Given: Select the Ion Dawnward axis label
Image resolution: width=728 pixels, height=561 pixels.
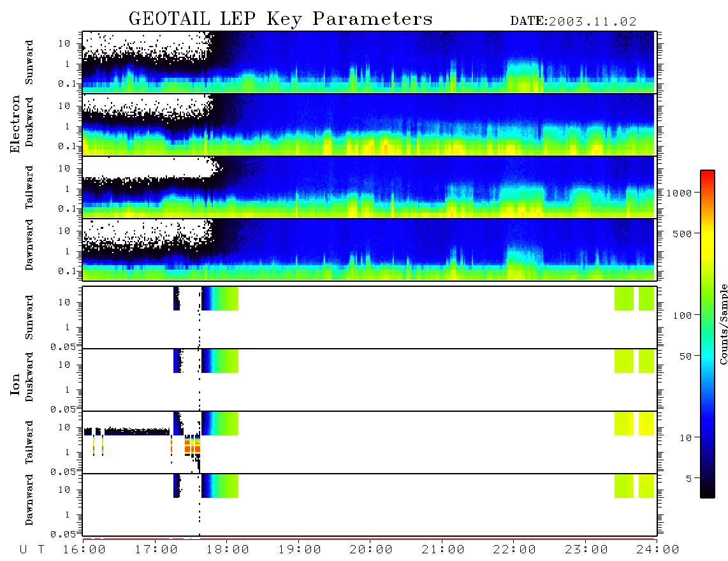Looking at the screenshot, I should coord(29,500).
